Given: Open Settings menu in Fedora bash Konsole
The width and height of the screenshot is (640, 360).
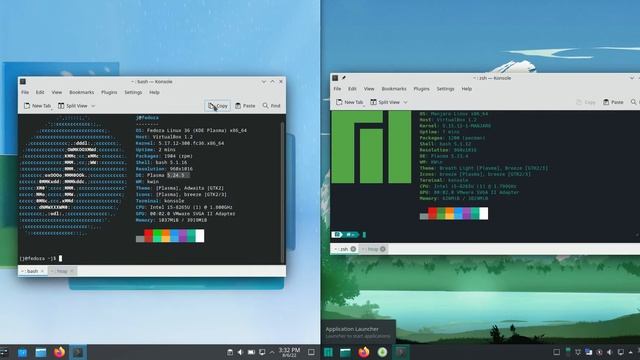Looking at the screenshot, I should click(133, 93).
